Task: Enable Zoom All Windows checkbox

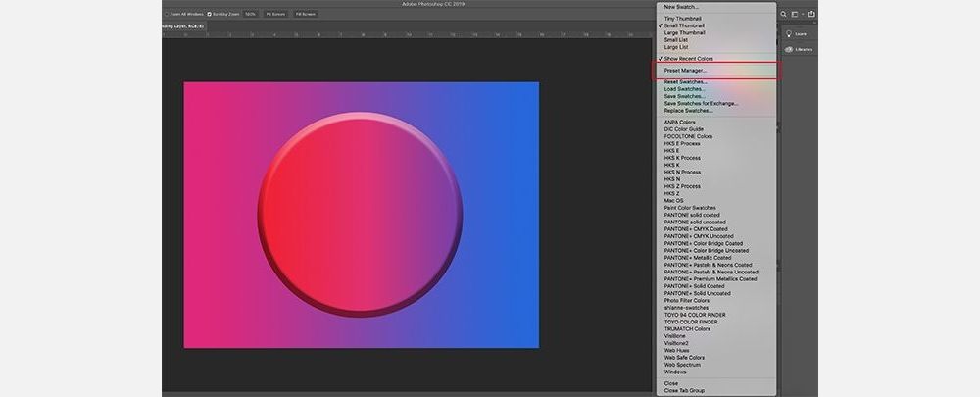Action: point(169,15)
